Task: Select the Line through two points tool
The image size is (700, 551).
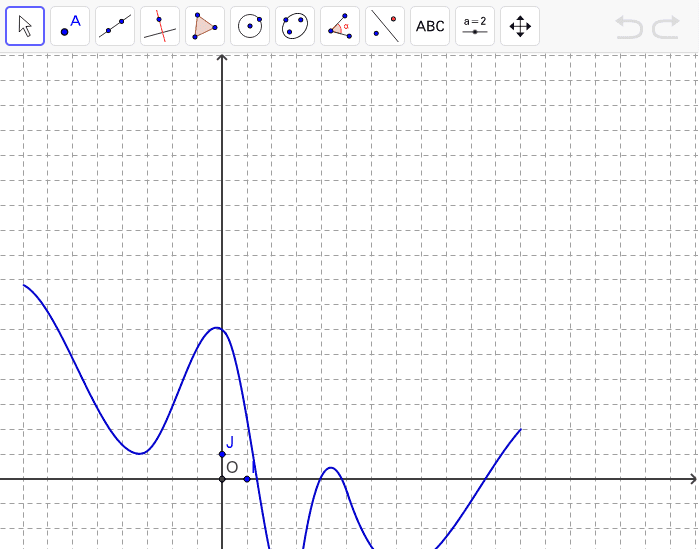Action: coord(115,26)
